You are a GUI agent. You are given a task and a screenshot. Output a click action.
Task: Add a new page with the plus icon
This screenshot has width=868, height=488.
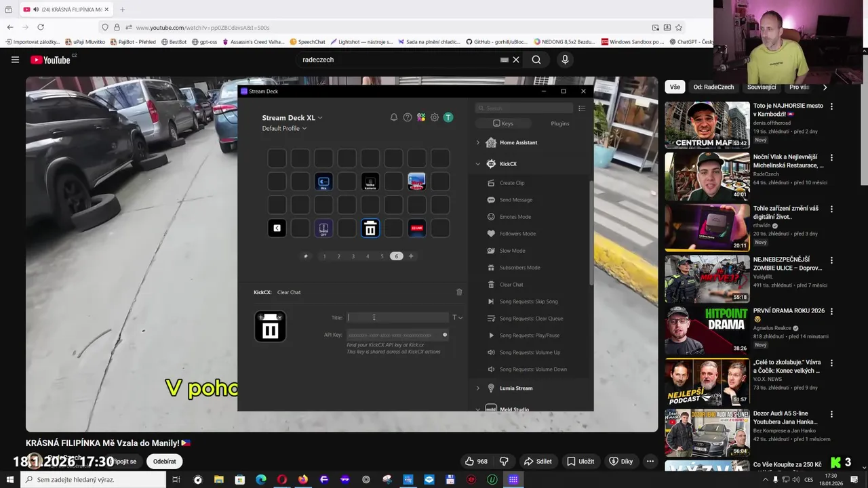pos(411,256)
